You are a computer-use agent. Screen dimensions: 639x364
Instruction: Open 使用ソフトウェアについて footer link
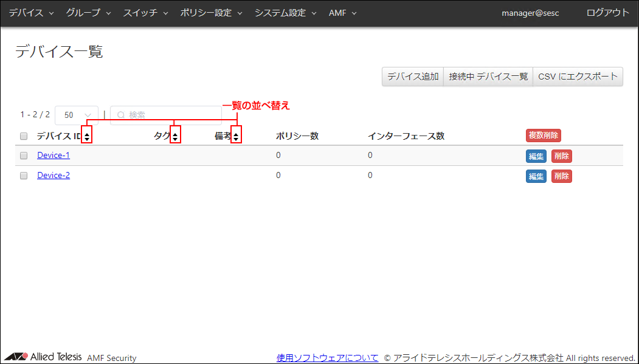tap(327, 358)
